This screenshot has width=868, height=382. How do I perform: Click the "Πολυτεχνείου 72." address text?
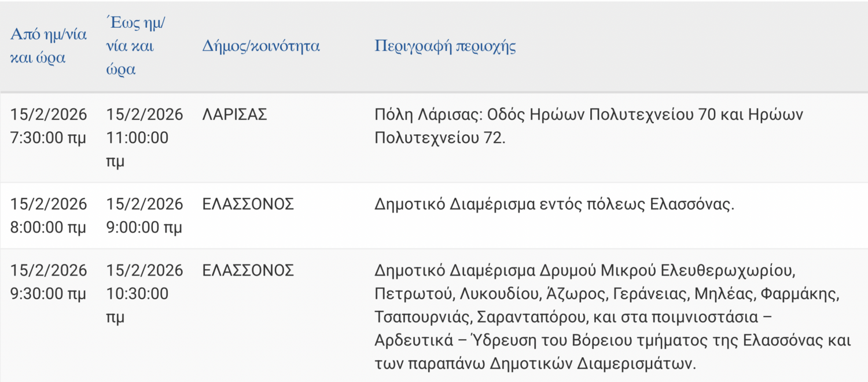[440, 138]
